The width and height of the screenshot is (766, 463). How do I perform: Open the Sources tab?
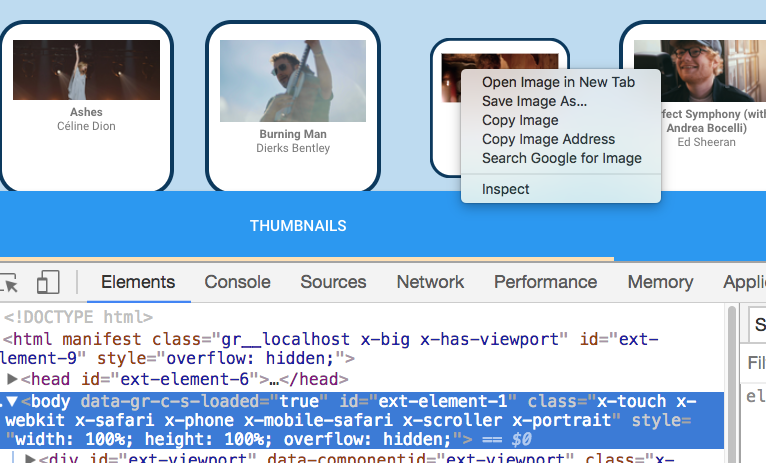[x=333, y=282]
